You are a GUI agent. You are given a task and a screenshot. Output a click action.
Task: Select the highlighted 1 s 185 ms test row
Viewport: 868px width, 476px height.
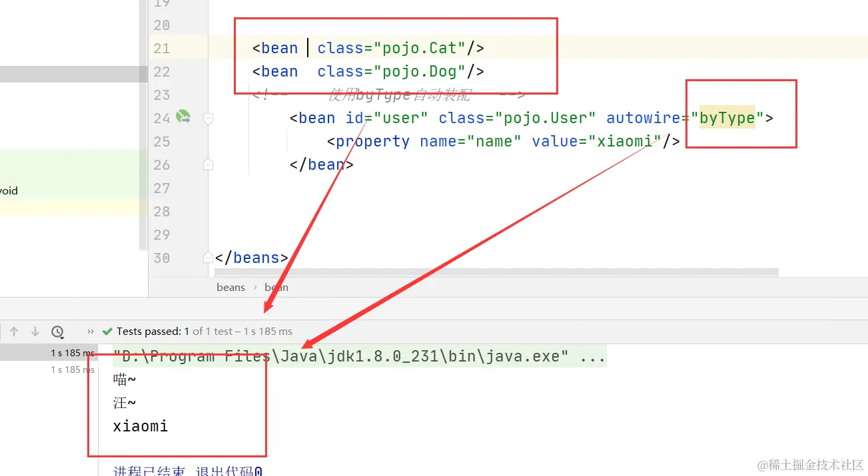[x=49, y=353]
